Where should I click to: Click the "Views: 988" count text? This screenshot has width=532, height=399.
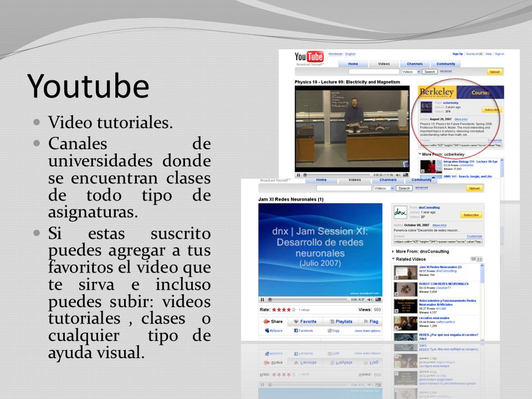point(370,310)
